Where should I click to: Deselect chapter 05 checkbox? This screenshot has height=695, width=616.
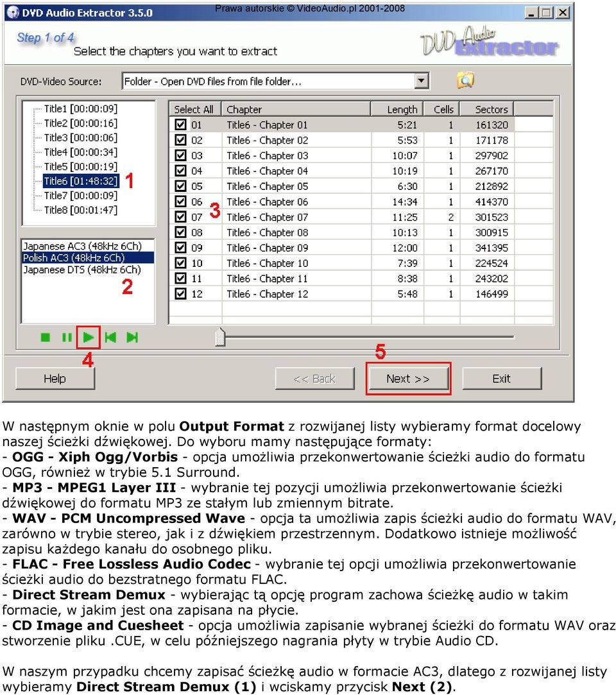point(180,186)
